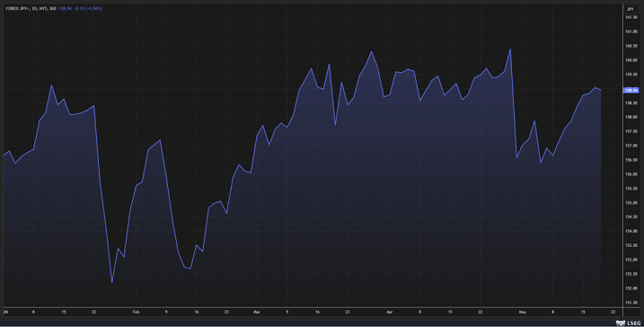Click the Apr label on time axis
This screenshot has width=644, height=327.
click(389, 313)
